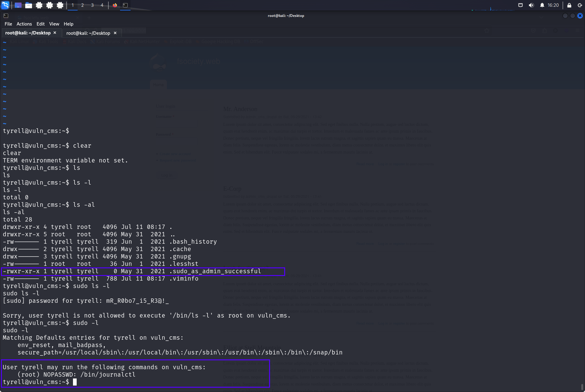Click the 'total 28' output line
Screen dimensions: 585x392
pos(18,220)
